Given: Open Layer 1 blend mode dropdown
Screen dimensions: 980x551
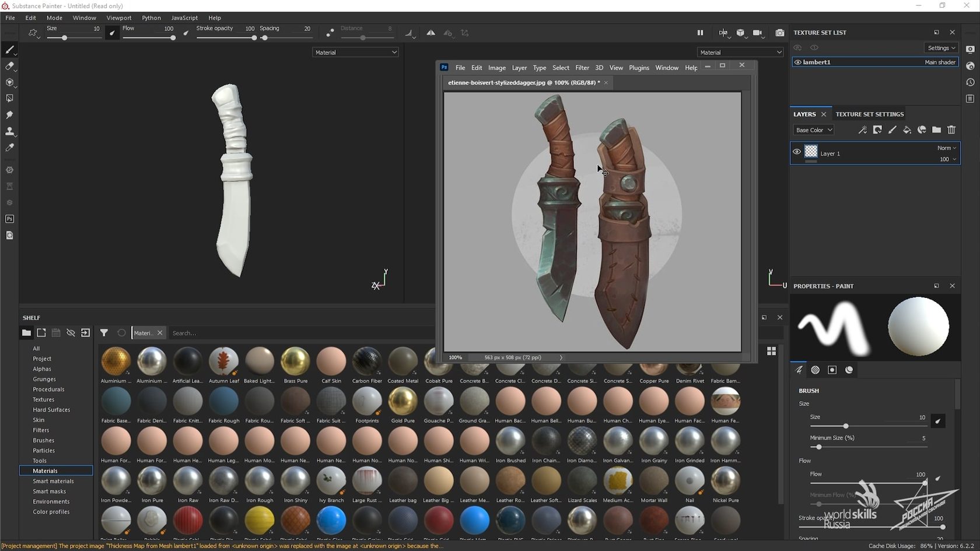Looking at the screenshot, I should point(946,148).
